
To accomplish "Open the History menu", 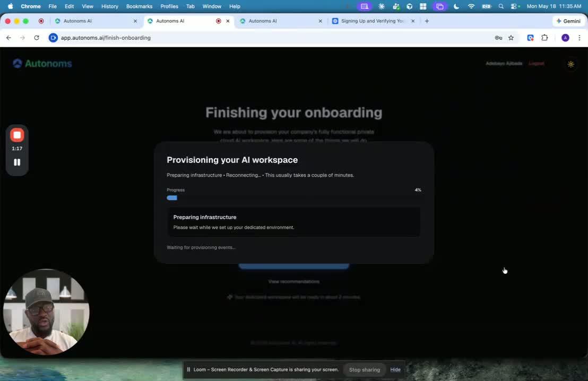I will (109, 6).
